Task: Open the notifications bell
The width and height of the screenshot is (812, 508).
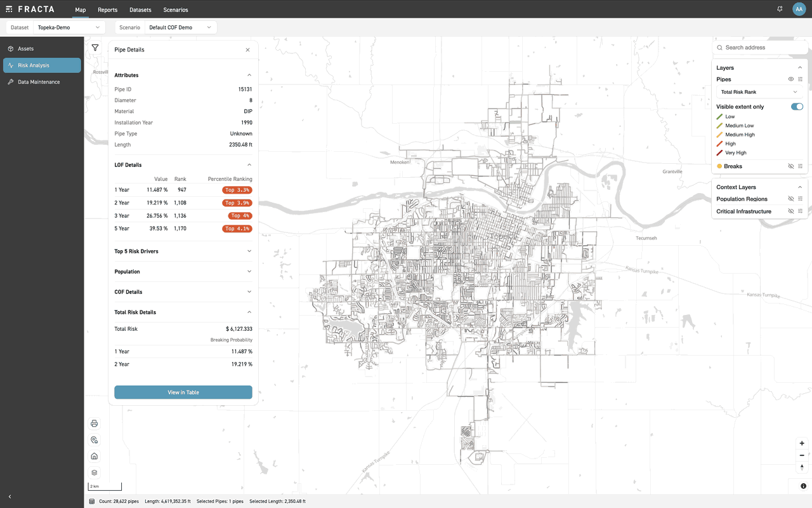Action: coord(780,9)
